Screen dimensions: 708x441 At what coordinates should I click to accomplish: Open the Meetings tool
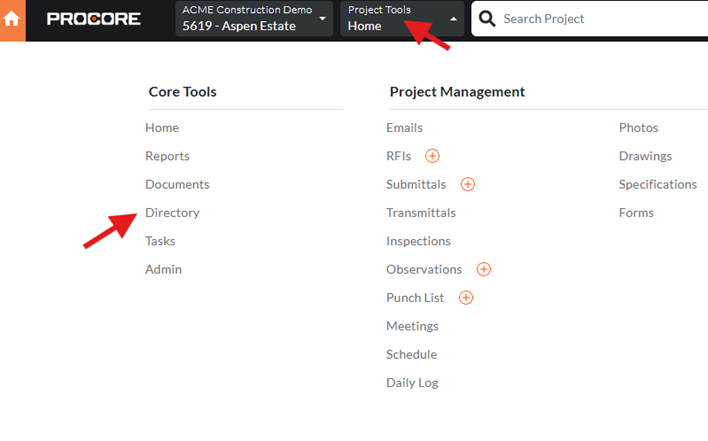pos(413,326)
